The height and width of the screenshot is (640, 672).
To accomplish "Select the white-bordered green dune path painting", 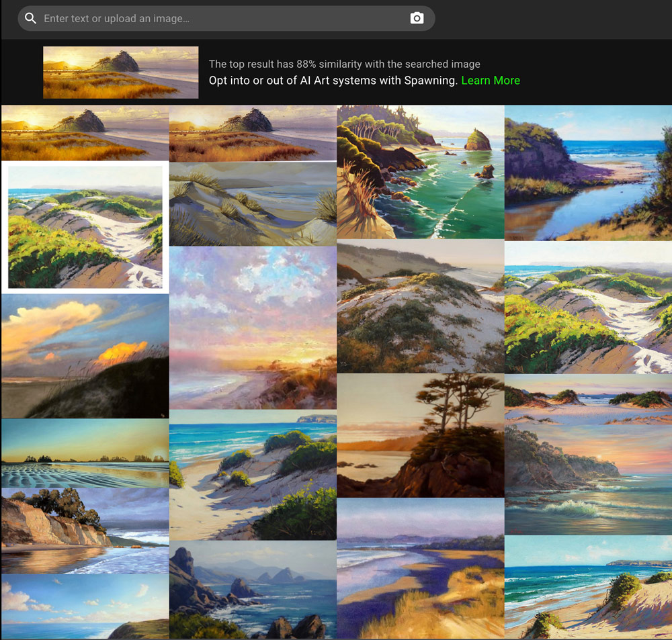I will 85,228.
